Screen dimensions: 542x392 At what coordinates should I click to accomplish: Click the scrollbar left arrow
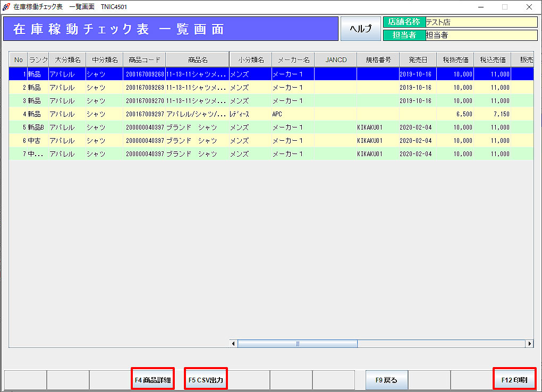(x=234, y=344)
